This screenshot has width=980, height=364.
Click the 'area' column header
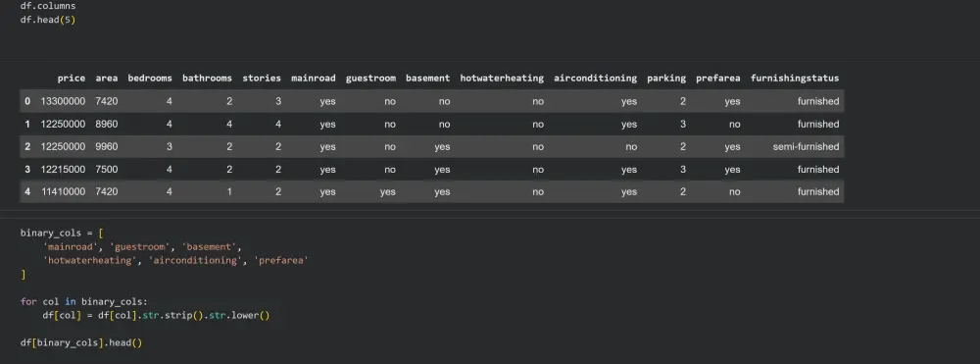[x=107, y=78]
